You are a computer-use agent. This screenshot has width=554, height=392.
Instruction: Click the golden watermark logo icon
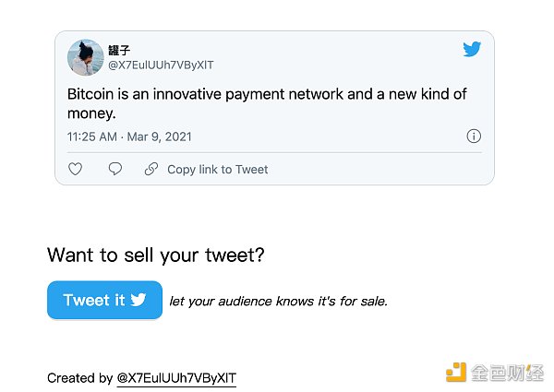pyautogui.click(x=456, y=372)
